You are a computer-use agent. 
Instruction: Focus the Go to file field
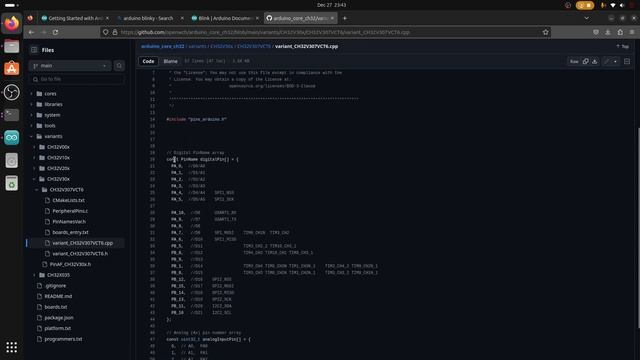point(77,79)
